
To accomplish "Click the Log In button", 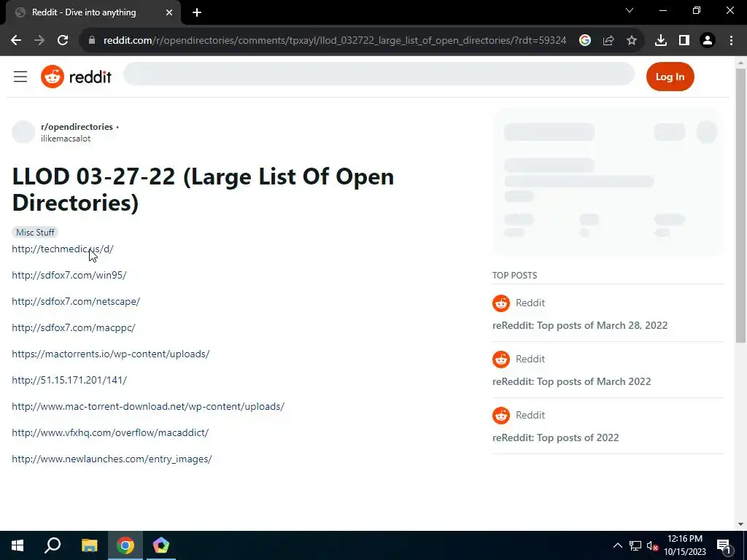I will pyautogui.click(x=670, y=77).
